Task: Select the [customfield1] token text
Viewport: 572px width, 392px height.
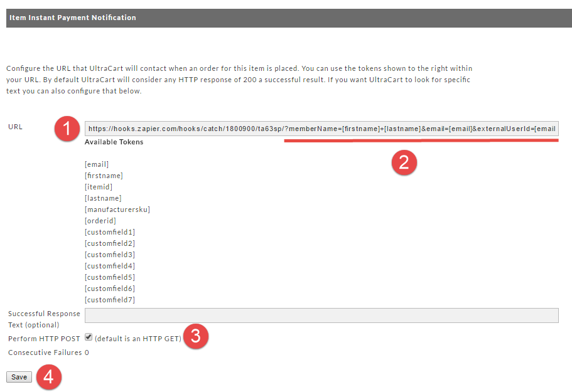Action: pyautogui.click(x=110, y=232)
